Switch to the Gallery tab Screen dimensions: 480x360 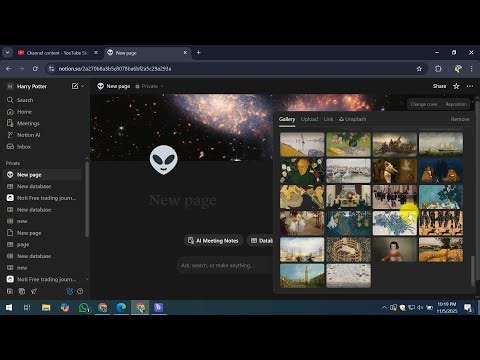click(x=287, y=119)
